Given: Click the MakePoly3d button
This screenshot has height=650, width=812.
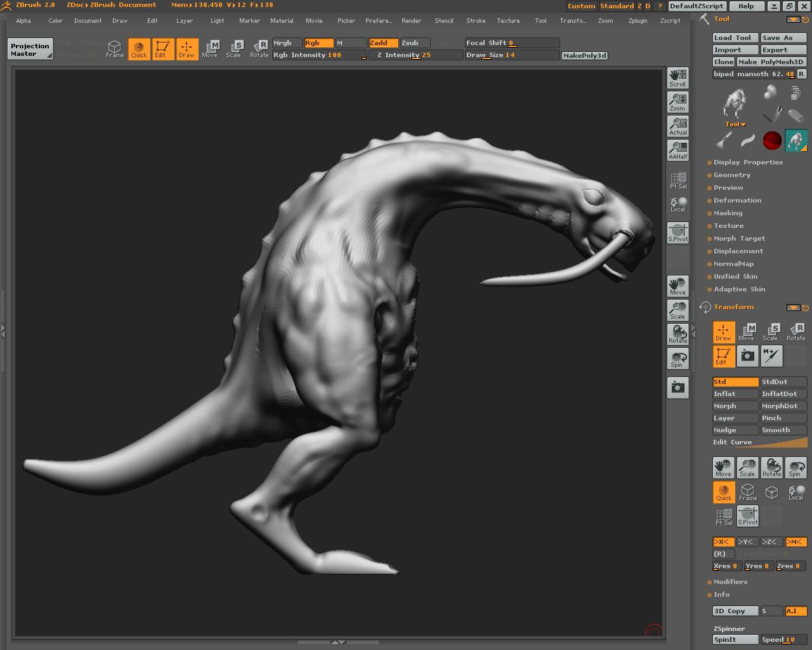Looking at the screenshot, I should tap(585, 56).
